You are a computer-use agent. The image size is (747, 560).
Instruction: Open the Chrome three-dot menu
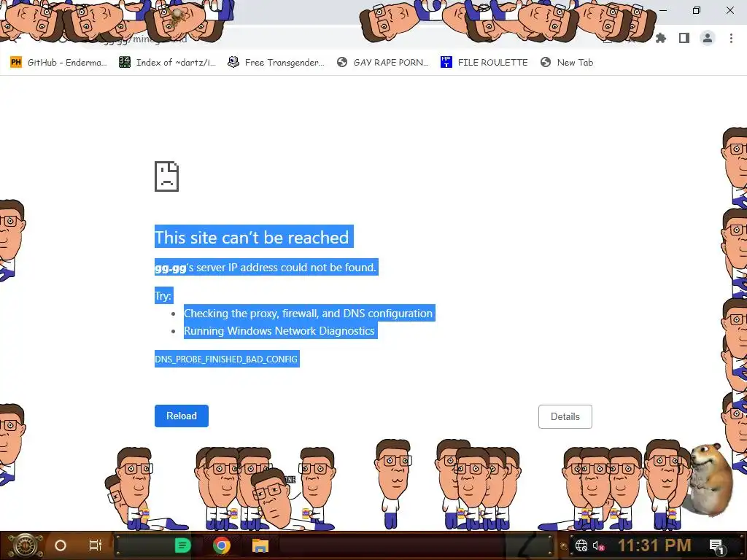point(731,38)
